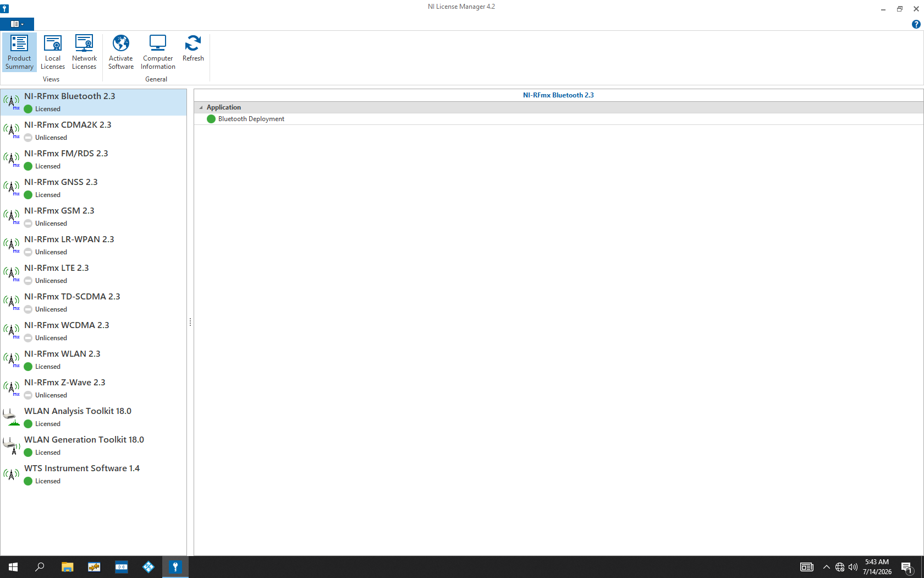
Task: Click NI License Manager taskbar button
Action: pos(175,567)
